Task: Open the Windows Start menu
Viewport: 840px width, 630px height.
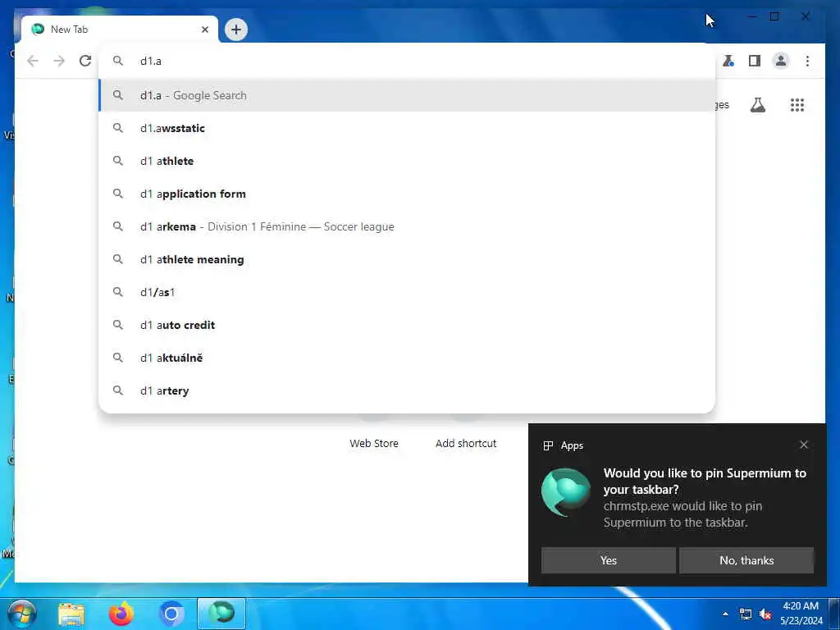Action: (22, 614)
